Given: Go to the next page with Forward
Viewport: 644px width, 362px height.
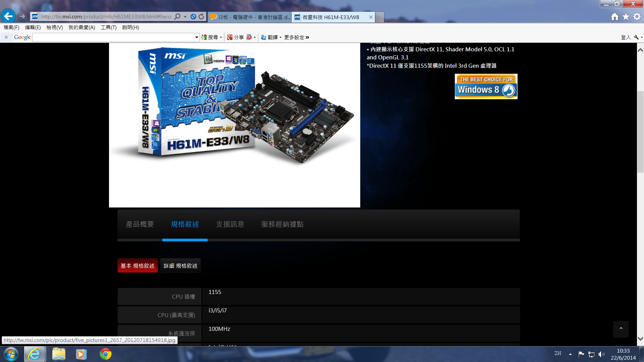Looking at the screenshot, I should pos(22,16).
